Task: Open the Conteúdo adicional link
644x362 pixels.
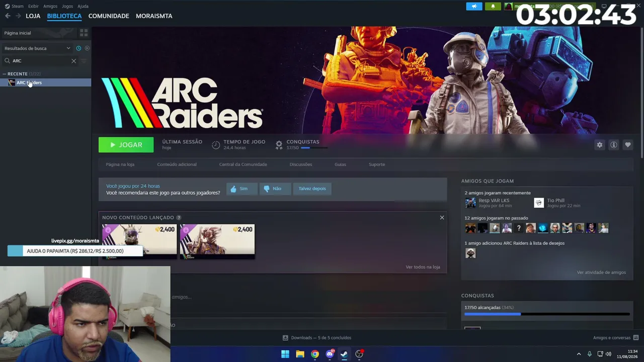Action: pyautogui.click(x=177, y=164)
